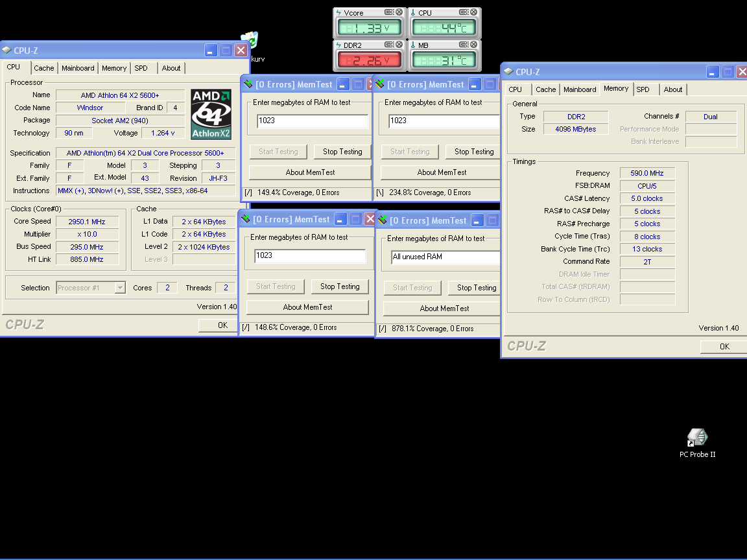Click the title icon of the MemTest at 148.6% coverage
This screenshot has width=747, height=560.
click(x=245, y=219)
